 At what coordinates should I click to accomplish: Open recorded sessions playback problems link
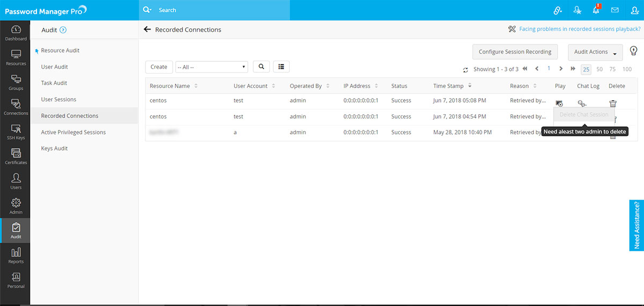pyautogui.click(x=580, y=29)
